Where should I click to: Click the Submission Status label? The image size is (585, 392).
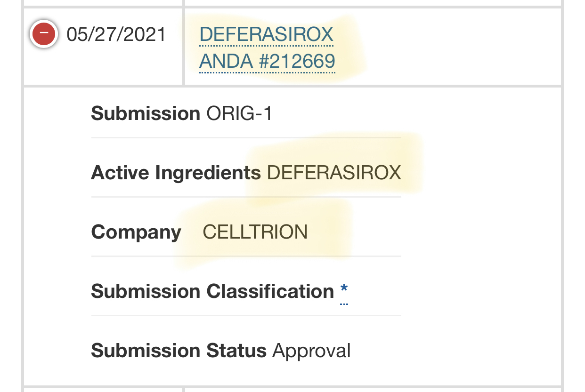point(179,351)
